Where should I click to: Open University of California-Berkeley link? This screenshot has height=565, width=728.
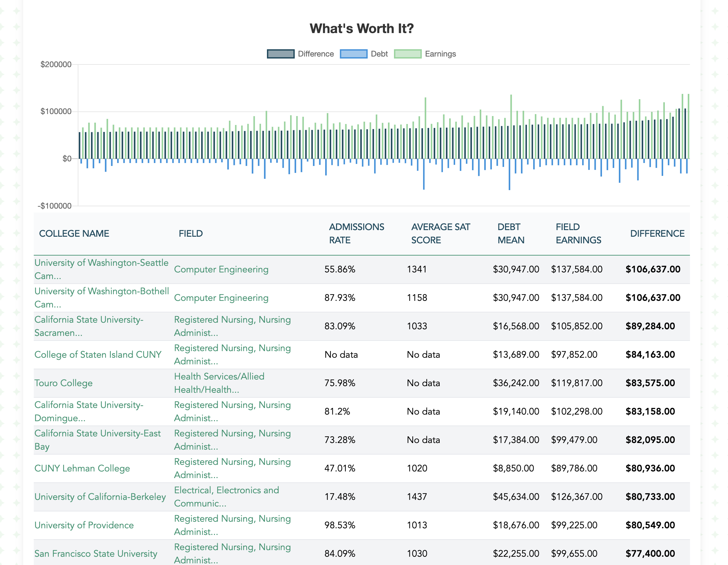point(100,497)
